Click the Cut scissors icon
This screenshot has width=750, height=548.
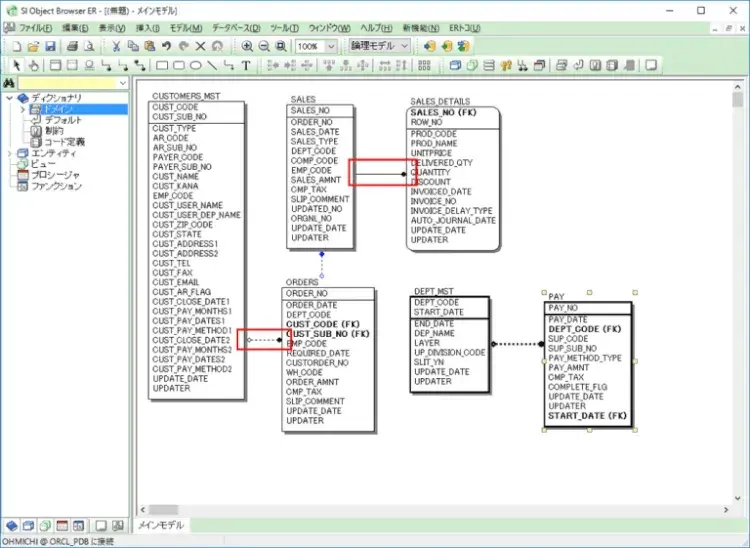pos(117,46)
